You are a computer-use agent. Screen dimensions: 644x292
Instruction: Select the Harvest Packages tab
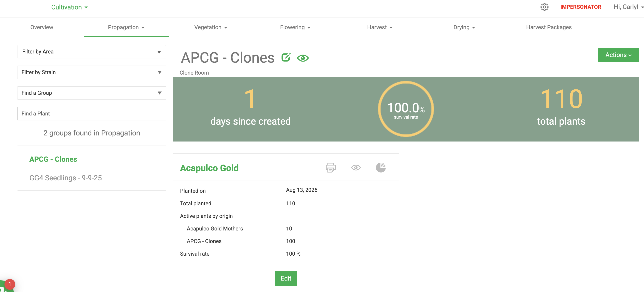[549, 27]
